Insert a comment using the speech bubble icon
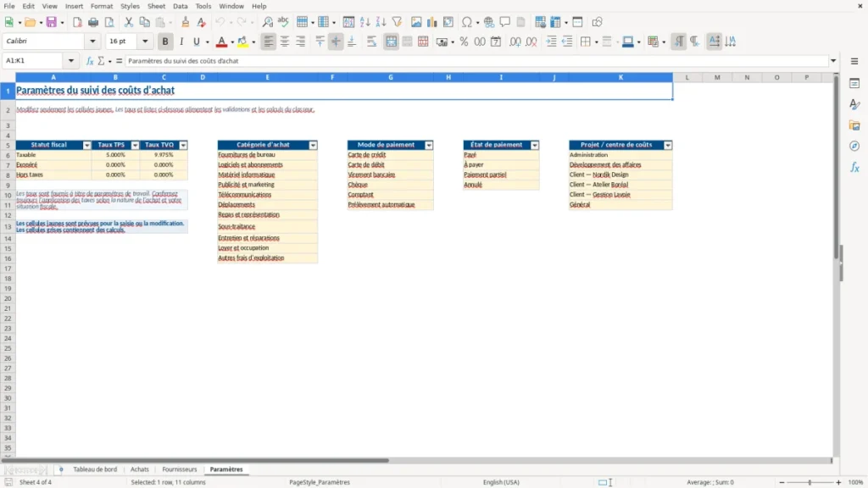The image size is (868, 488). [x=505, y=22]
